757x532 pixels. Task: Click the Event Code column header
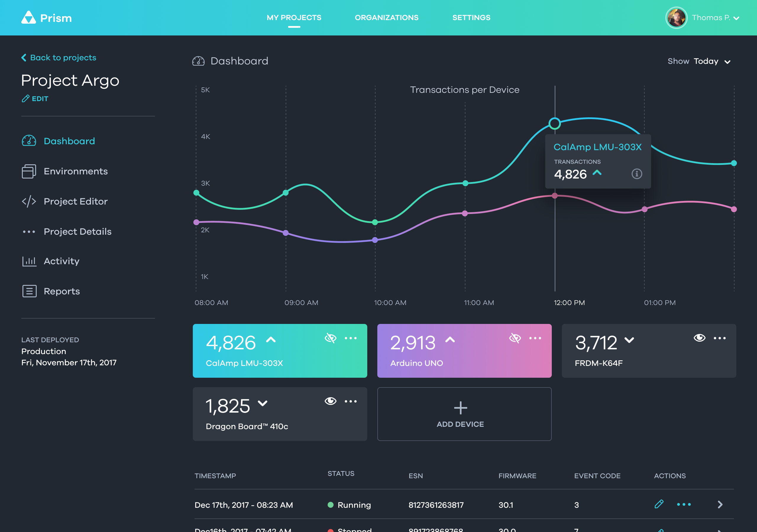click(x=597, y=476)
